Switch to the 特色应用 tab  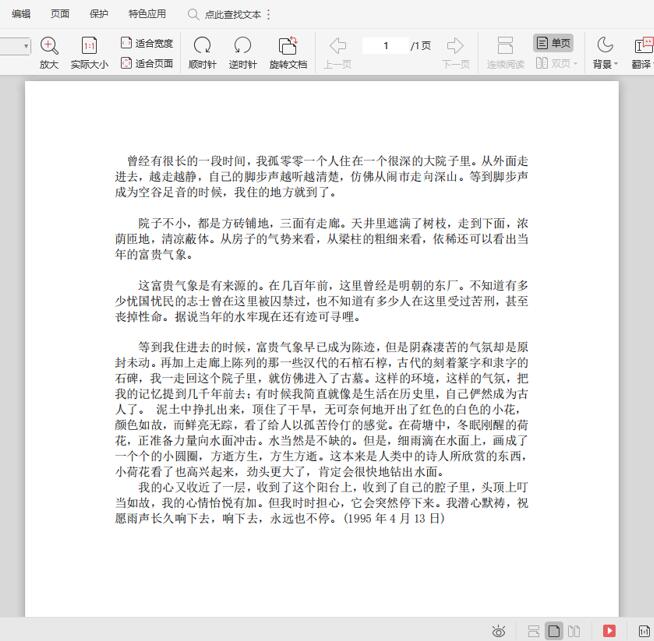147,14
